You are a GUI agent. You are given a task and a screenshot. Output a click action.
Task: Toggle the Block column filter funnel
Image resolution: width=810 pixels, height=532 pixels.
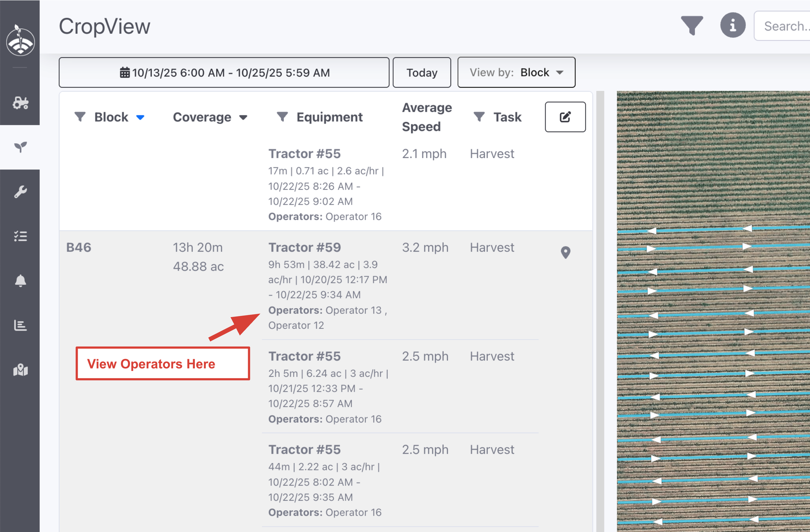[80, 117]
